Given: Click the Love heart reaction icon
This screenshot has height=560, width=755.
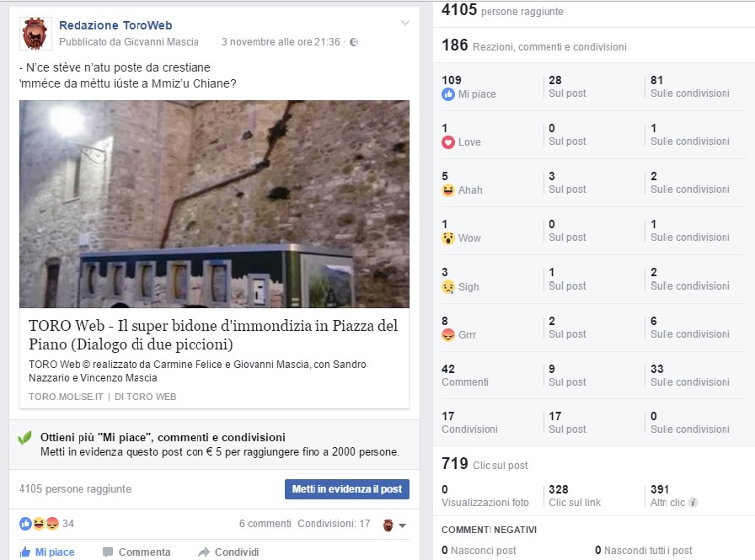Looking at the screenshot, I should coord(447,142).
